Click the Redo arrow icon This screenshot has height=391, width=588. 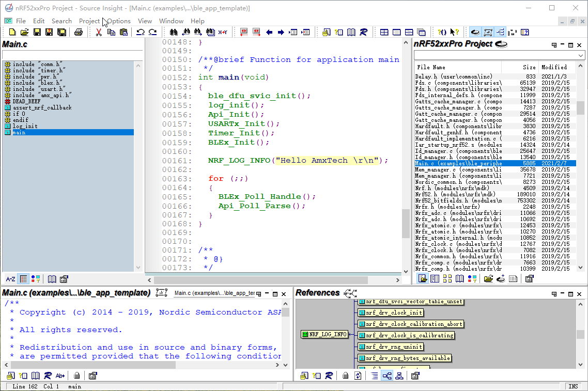(x=152, y=32)
